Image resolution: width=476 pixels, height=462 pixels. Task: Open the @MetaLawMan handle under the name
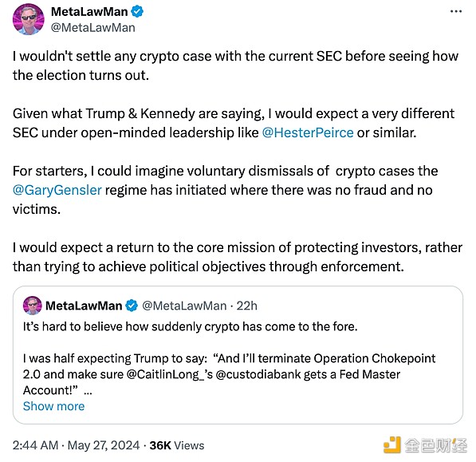coord(93,28)
